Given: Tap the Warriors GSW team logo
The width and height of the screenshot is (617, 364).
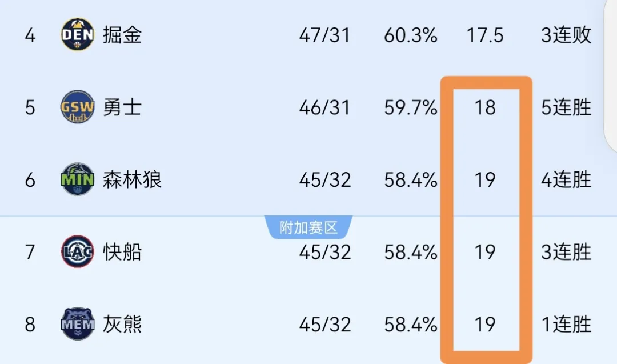Looking at the screenshot, I should [x=78, y=107].
